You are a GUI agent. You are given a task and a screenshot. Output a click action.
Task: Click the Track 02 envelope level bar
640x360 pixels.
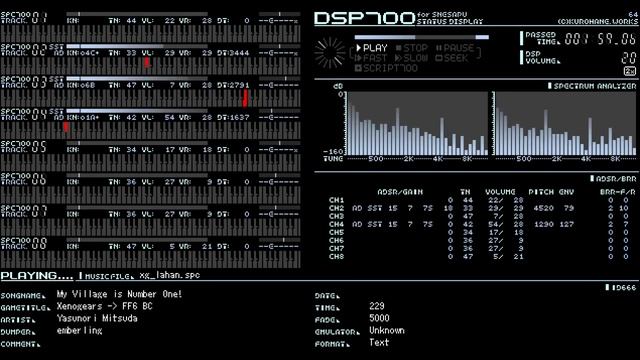point(137,47)
